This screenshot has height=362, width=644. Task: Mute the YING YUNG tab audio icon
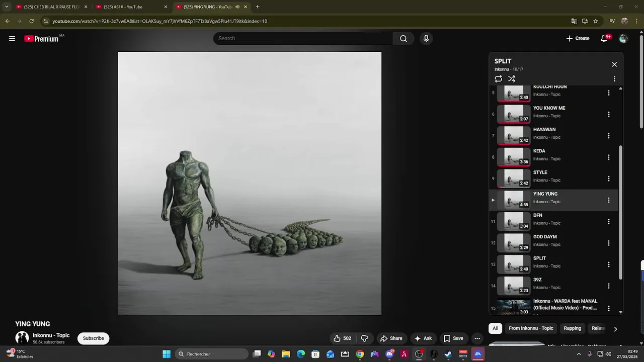tap(237, 7)
